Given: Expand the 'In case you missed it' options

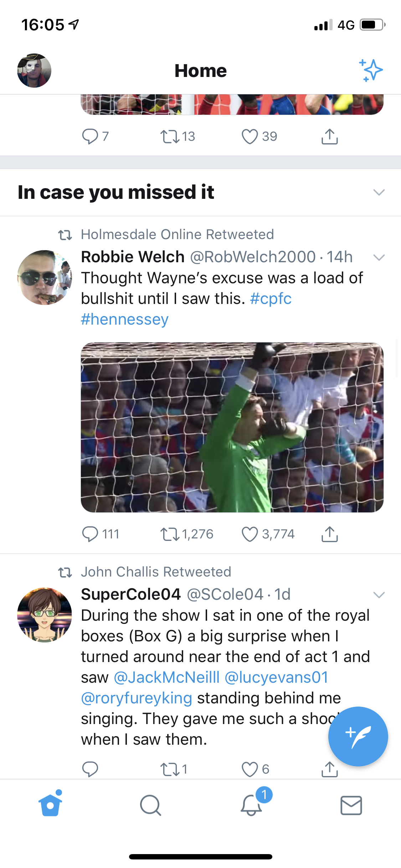Looking at the screenshot, I should 379,192.
